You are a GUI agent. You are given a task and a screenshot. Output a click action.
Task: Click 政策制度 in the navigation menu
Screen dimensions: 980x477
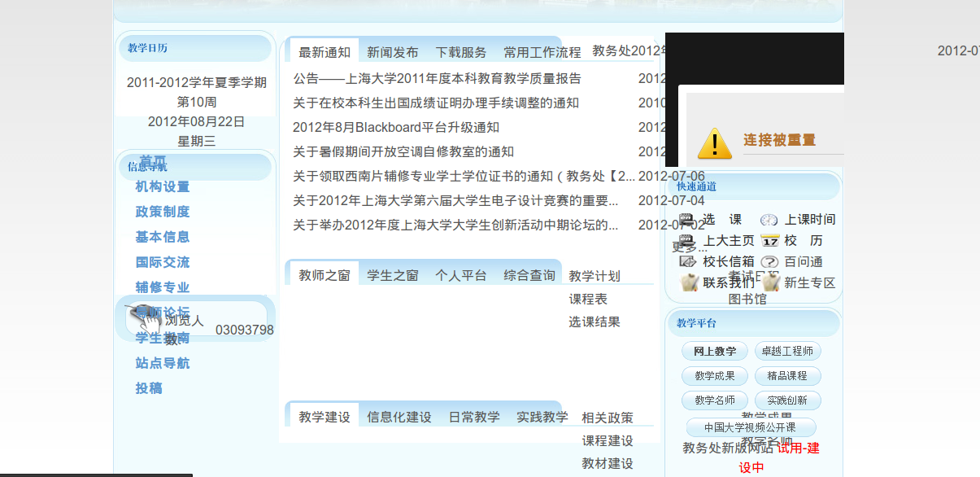click(163, 212)
